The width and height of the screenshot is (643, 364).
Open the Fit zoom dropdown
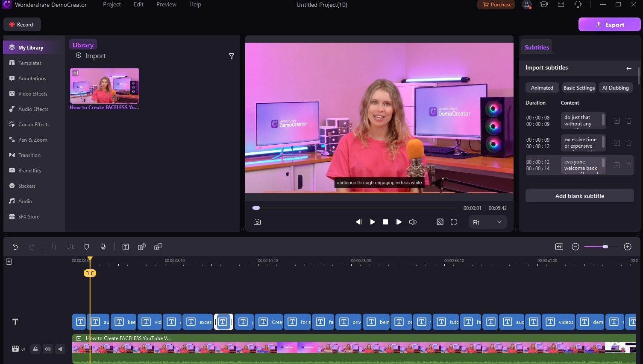point(487,222)
